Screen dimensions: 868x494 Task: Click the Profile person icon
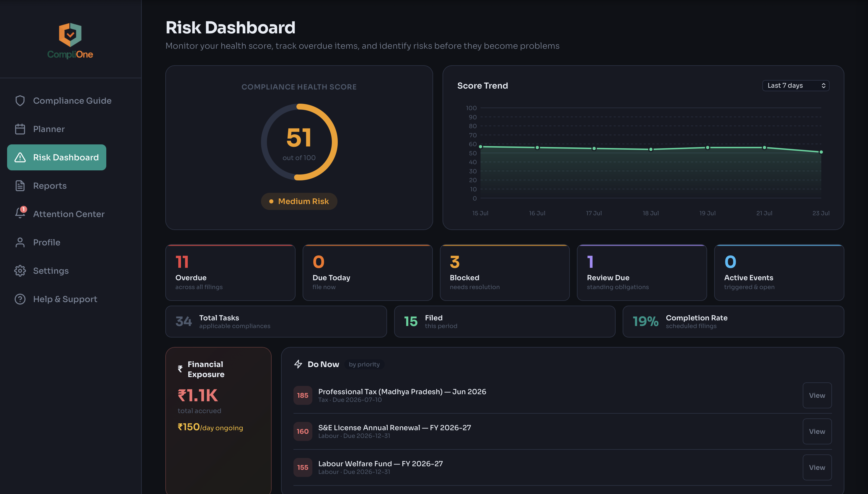point(20,242)
